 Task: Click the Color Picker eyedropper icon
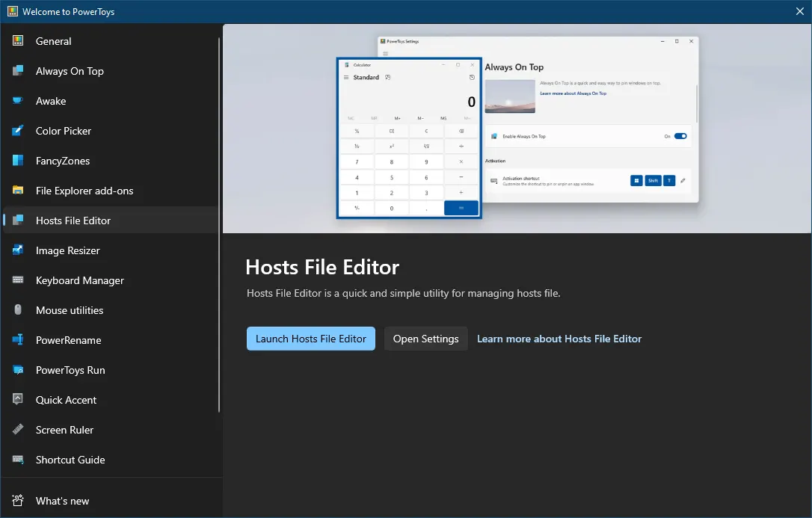coord(18,131)
